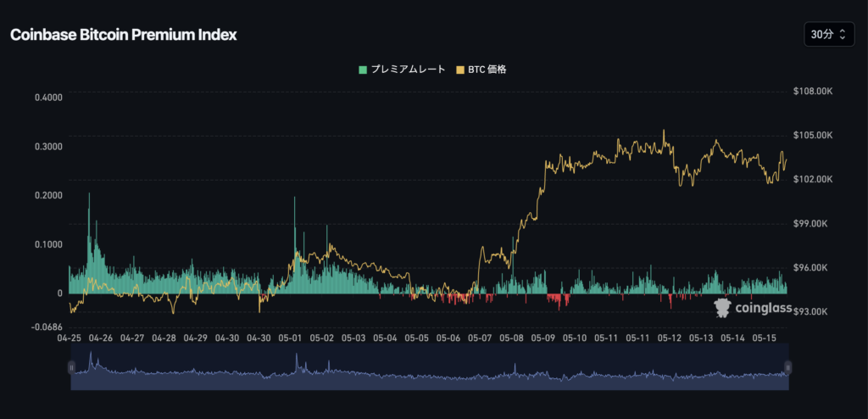
Task: Click the 05-13 date axis label
Action: point(701,338)
